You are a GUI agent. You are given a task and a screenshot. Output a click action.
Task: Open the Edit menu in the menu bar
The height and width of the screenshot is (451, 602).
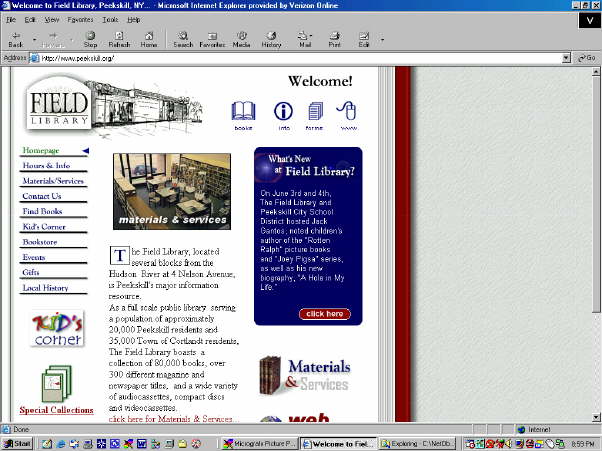30,20
